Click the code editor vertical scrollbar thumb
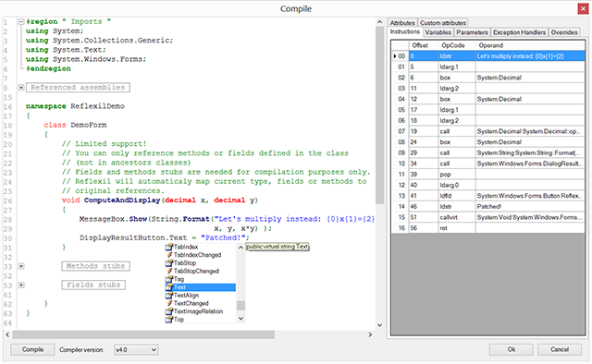Image resolution: width=592 pixels, height=364 pixels. click(x=380, y=115)
